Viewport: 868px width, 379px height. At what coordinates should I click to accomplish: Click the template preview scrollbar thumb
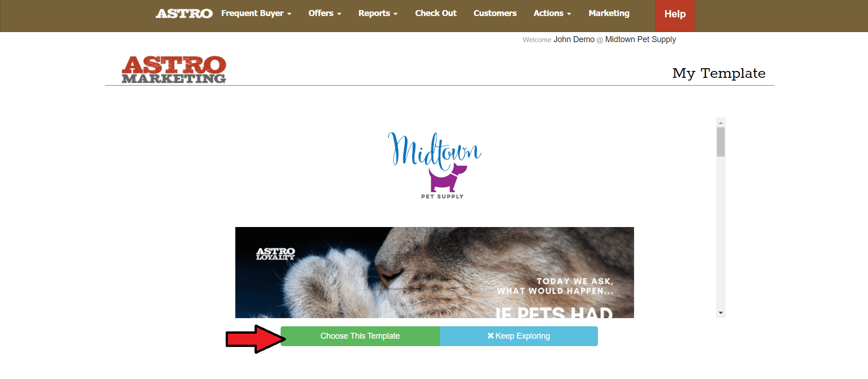click(721, 142)
